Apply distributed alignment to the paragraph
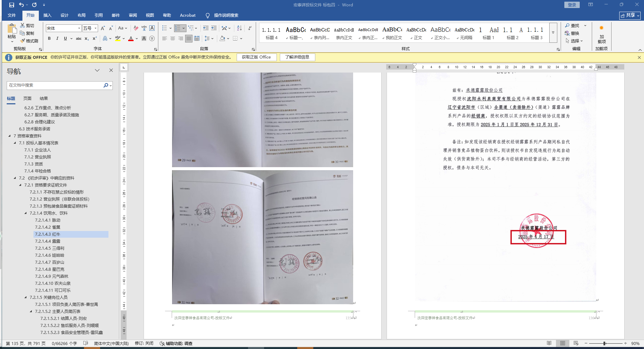 point(197,38)
